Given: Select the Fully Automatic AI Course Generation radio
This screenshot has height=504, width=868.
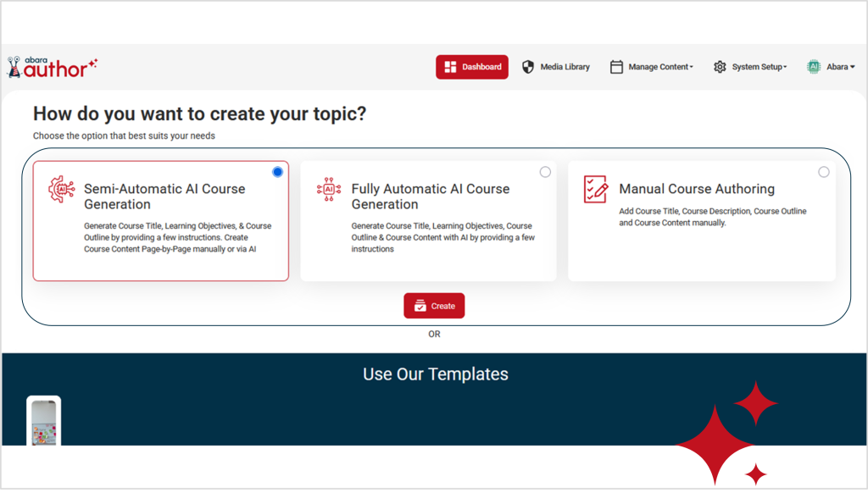Looking at the screenshot, I should pos(545,171).
